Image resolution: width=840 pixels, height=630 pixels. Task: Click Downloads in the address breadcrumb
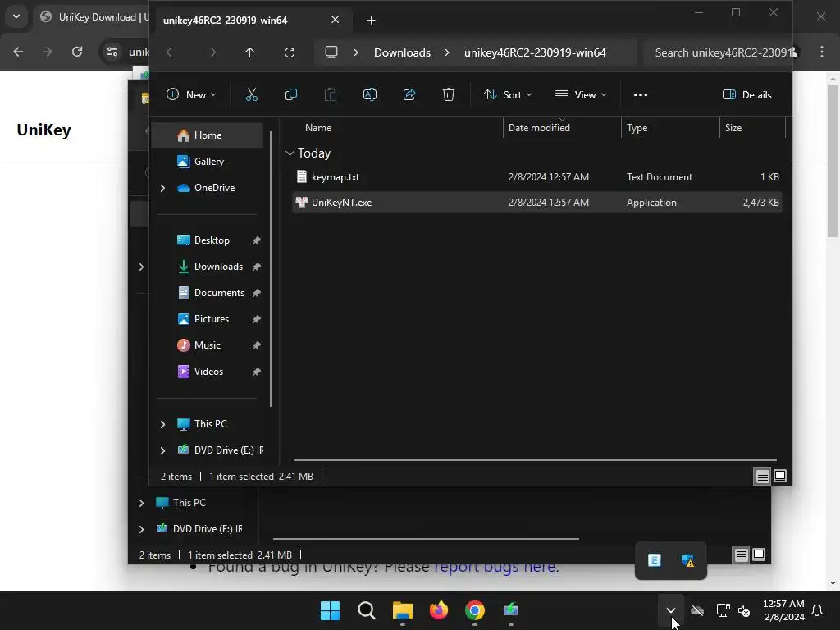(x=402, y=52)
